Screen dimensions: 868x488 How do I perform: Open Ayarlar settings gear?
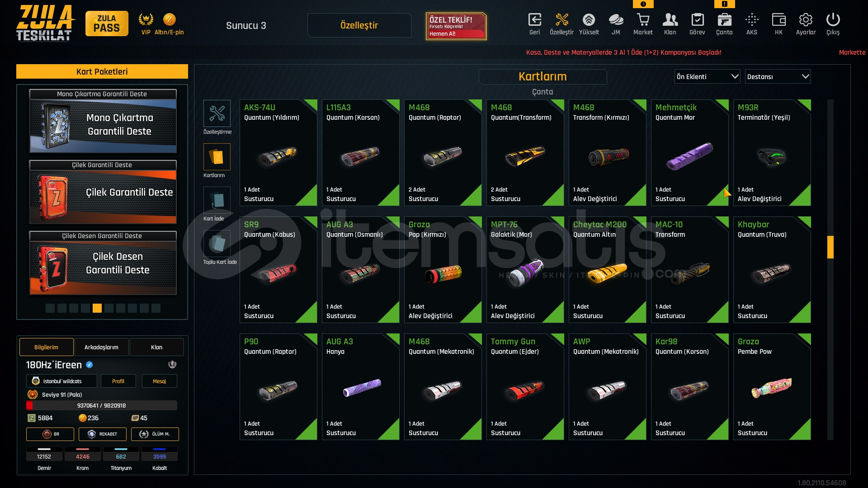(x=806, y=20)
